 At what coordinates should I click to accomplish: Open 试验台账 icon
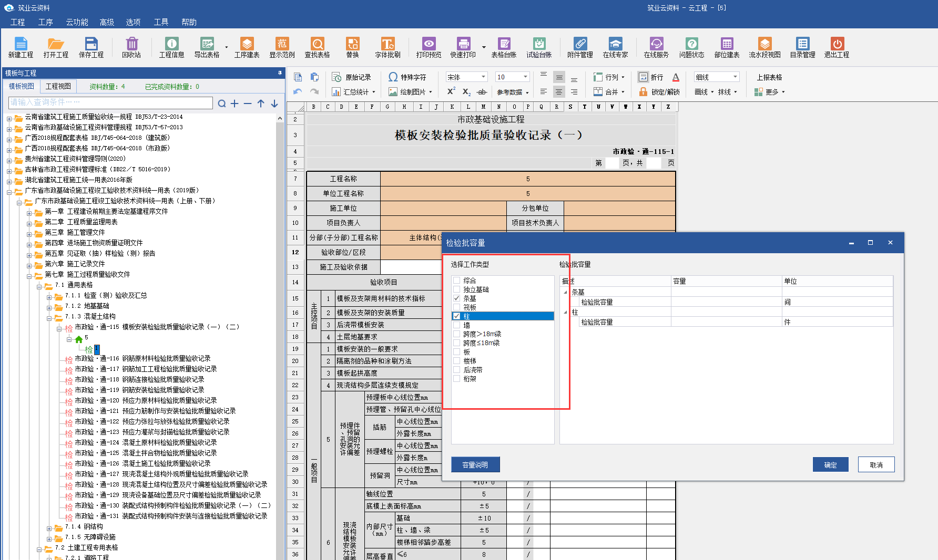[539, 47]
